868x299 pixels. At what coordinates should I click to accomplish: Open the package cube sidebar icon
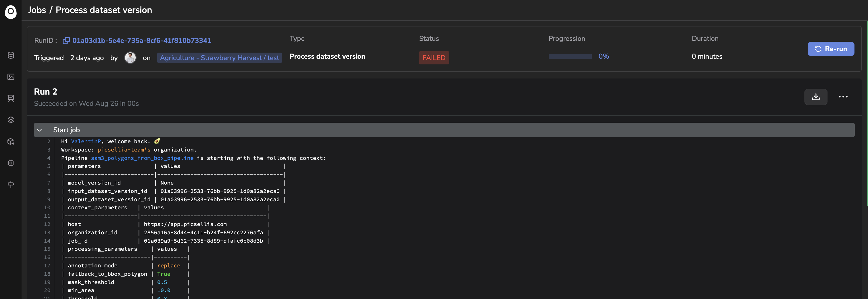coord(11,141)
